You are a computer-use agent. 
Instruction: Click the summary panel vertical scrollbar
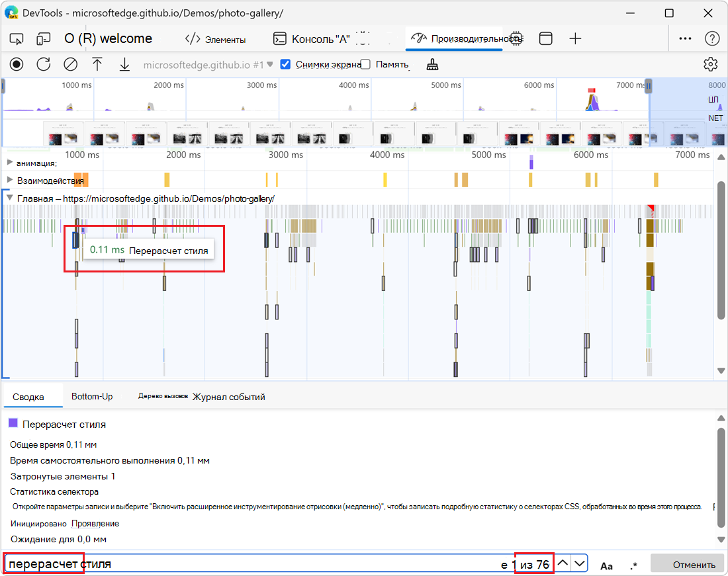[721, 477]
